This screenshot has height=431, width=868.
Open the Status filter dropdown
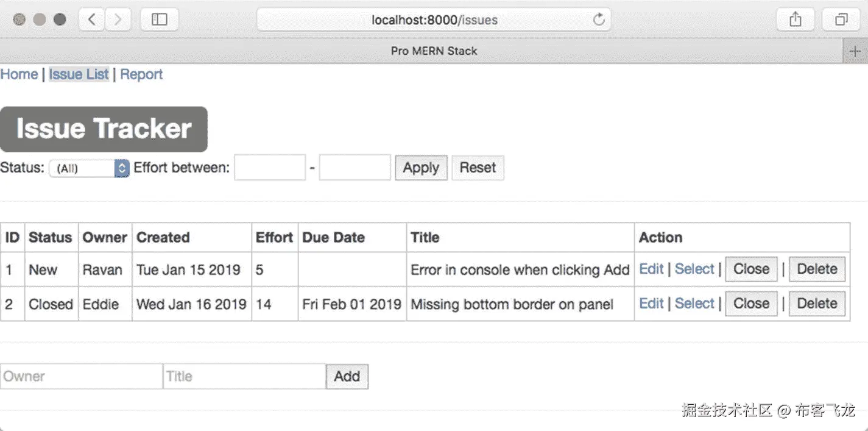89,168
